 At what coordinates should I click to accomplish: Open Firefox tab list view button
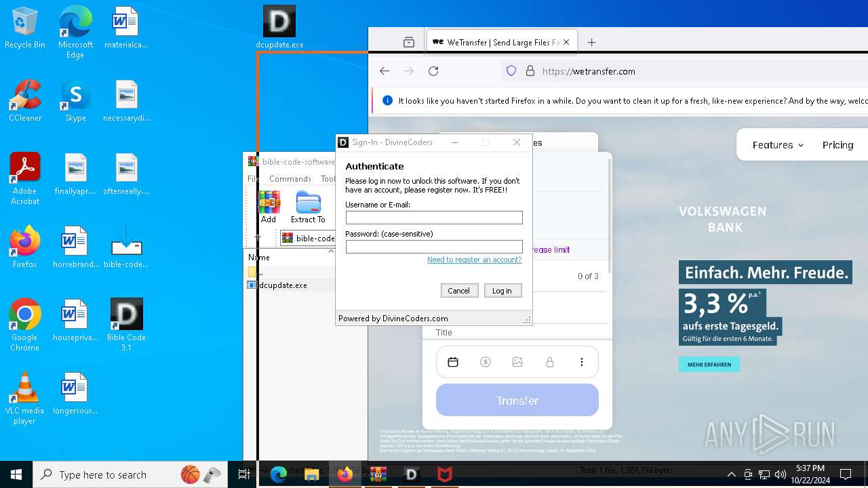click(409, 42)
